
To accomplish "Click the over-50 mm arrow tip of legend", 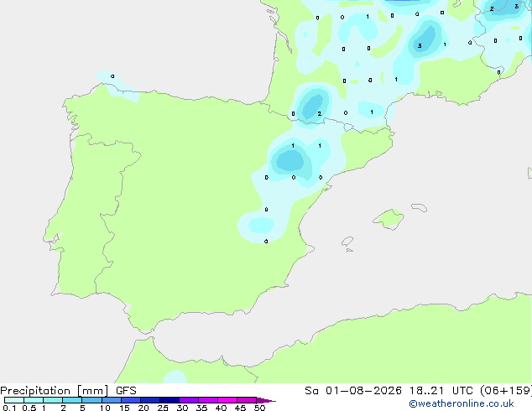I will click(266, 400).
